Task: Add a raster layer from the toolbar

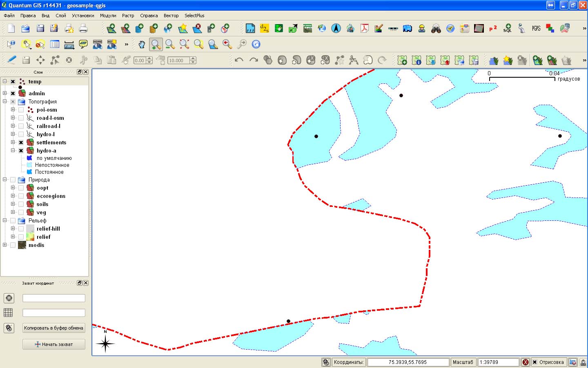Action: coord(125,28)
